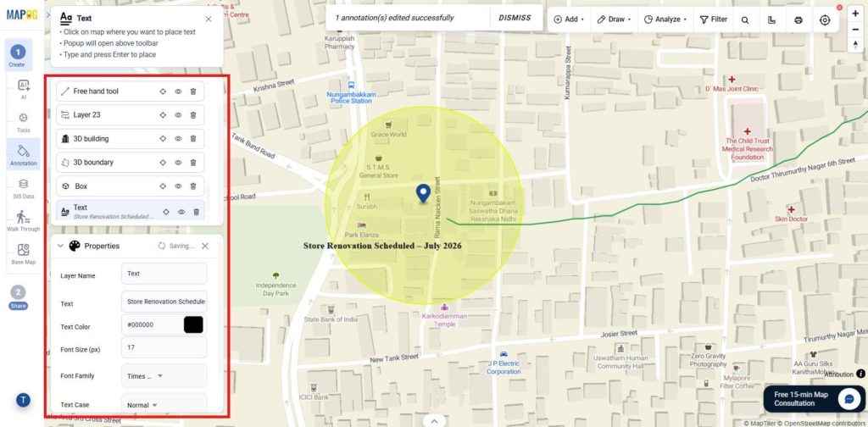Delete the Free hand tool layer
This screenshot has width=868, height=427.
tap(193, 91)
